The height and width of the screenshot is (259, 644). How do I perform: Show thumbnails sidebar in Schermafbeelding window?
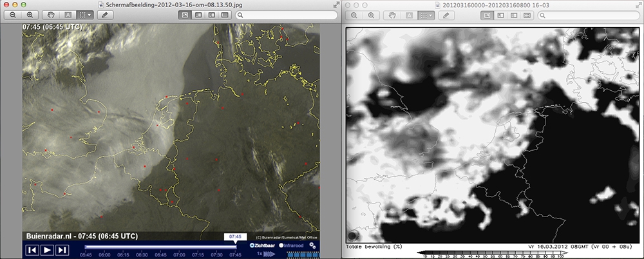(198, 15)
